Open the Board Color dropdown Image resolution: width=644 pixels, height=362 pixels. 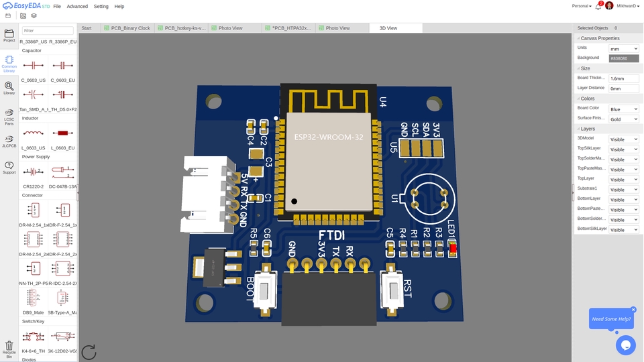(623, 109)
